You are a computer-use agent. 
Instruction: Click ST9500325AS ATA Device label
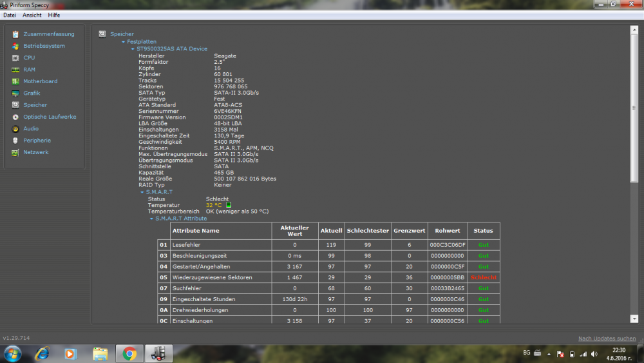tap(172, 49)
